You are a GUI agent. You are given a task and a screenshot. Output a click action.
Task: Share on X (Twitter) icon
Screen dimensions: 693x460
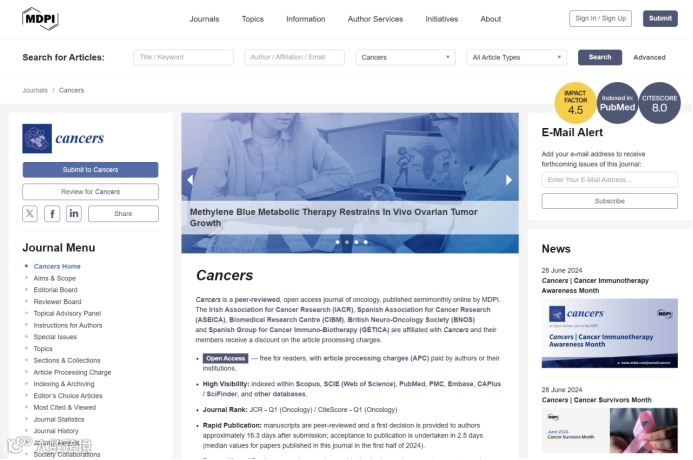pyautogui.click(x=30, y=214)
